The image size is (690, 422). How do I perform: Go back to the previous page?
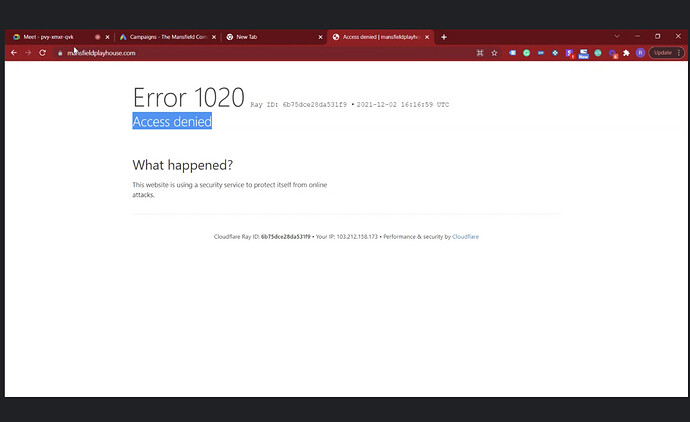tap(14, 53)
